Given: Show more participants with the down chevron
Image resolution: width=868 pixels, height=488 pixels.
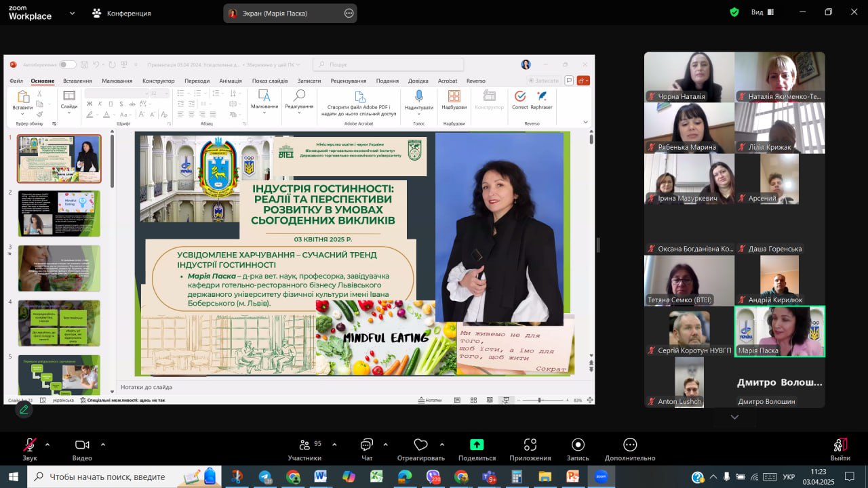Looking at the screenshot, I should point(734,417).
